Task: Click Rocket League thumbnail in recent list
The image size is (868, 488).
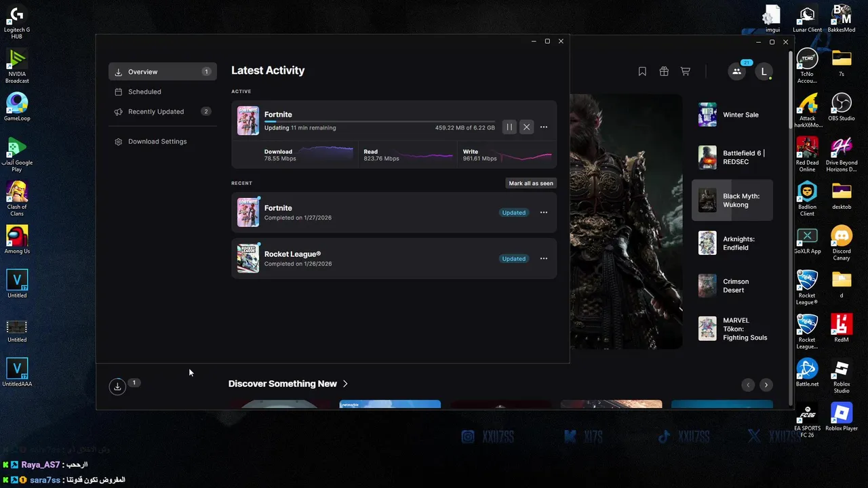Action: [x=248, y=258]
